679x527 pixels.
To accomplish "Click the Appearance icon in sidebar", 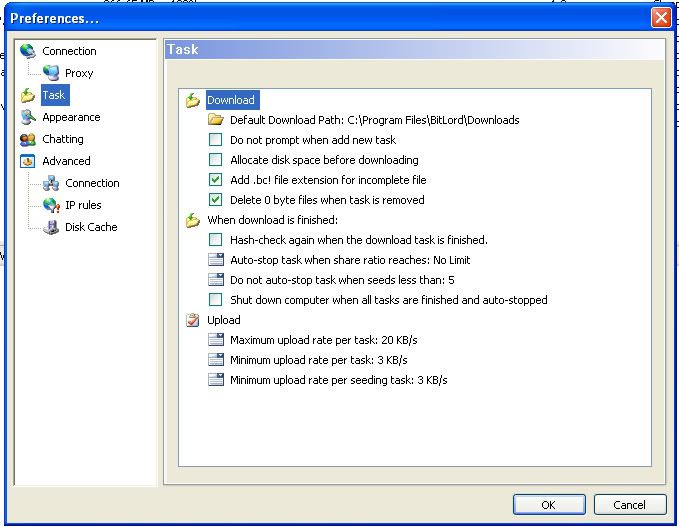I will coord(28,117).
